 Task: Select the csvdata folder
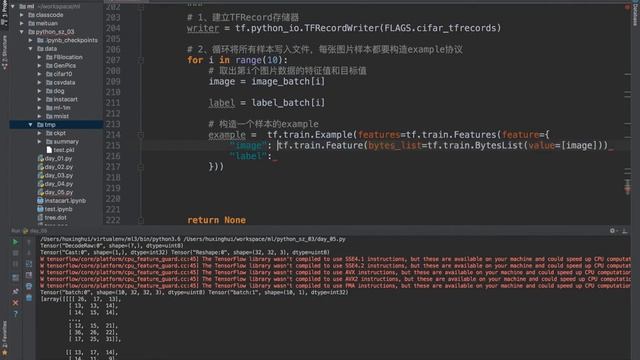coord(61,82)
